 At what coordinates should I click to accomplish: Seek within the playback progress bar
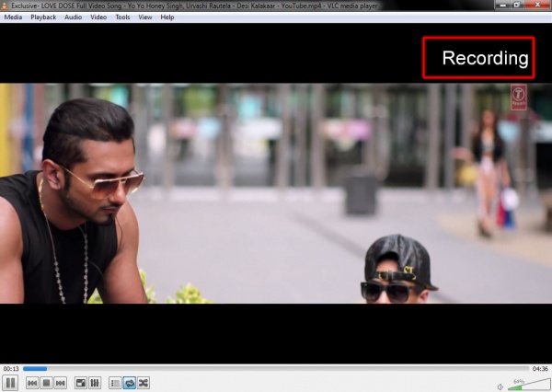pyautogui.click(x=276, y=369)
